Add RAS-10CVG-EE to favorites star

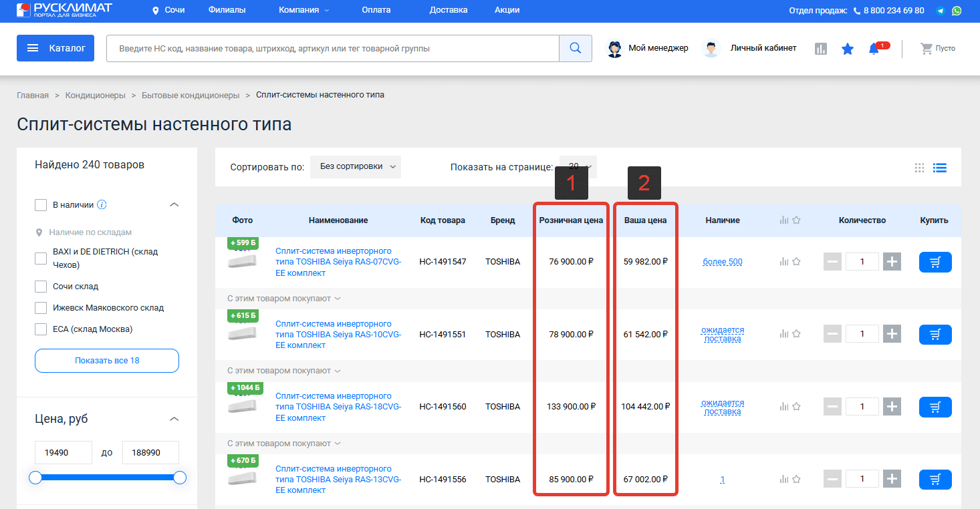pyautogui.click(x=796, y=334)
